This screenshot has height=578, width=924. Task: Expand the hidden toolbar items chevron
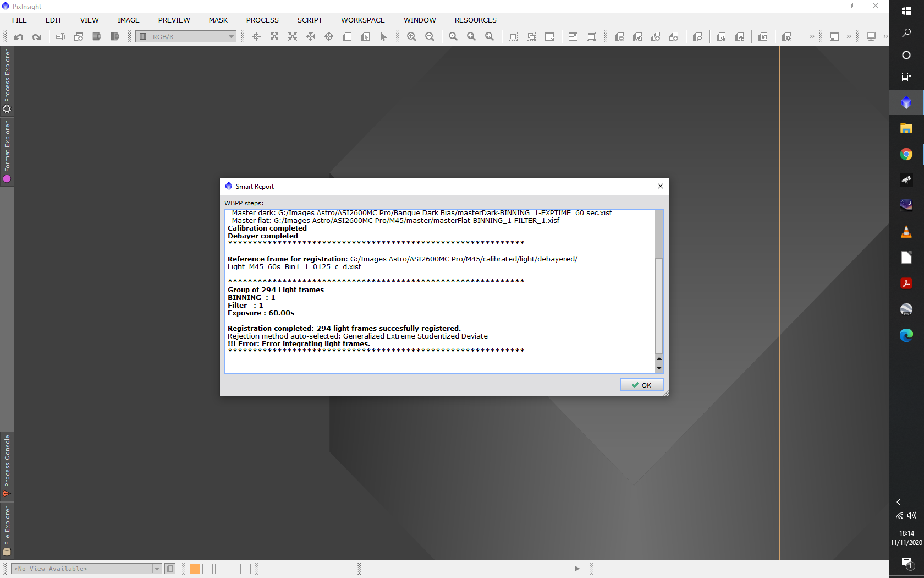[812, 37]
